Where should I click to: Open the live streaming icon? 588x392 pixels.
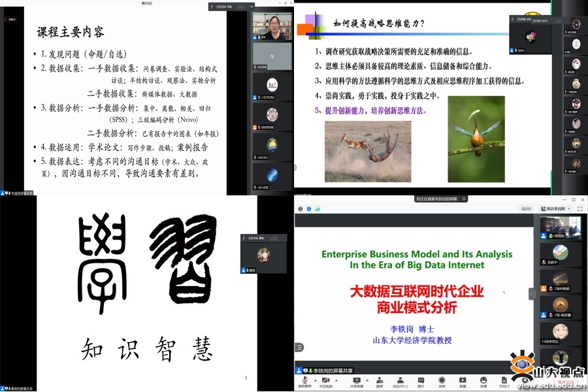tap(463, 380)
